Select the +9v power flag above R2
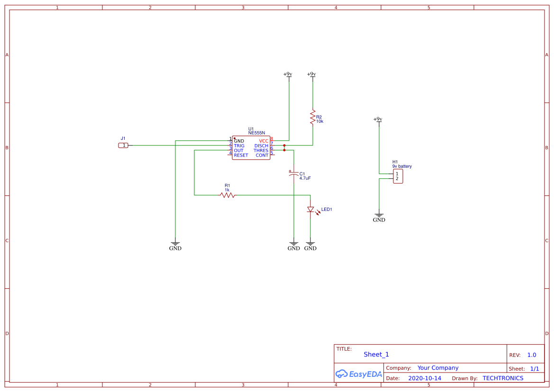The image size is (554, 392). (313, 74)
